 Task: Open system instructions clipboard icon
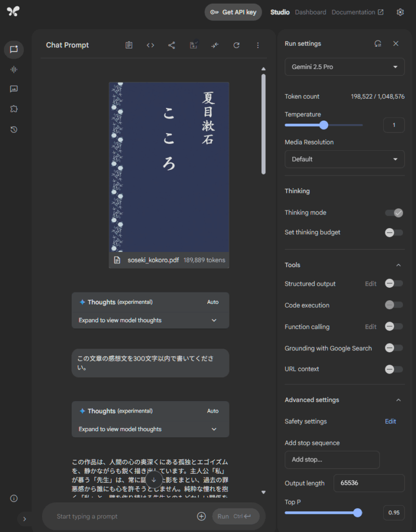pyautogui.click(x=129, y=45)
